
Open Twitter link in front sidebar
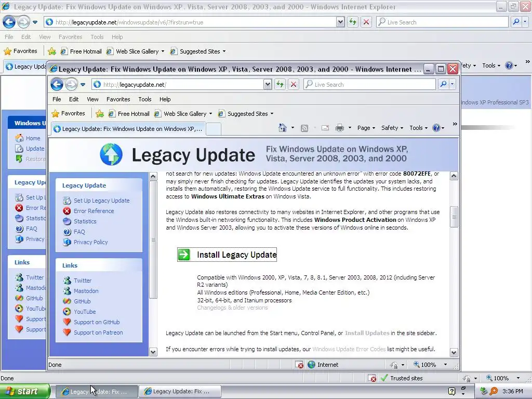[83, 281]
